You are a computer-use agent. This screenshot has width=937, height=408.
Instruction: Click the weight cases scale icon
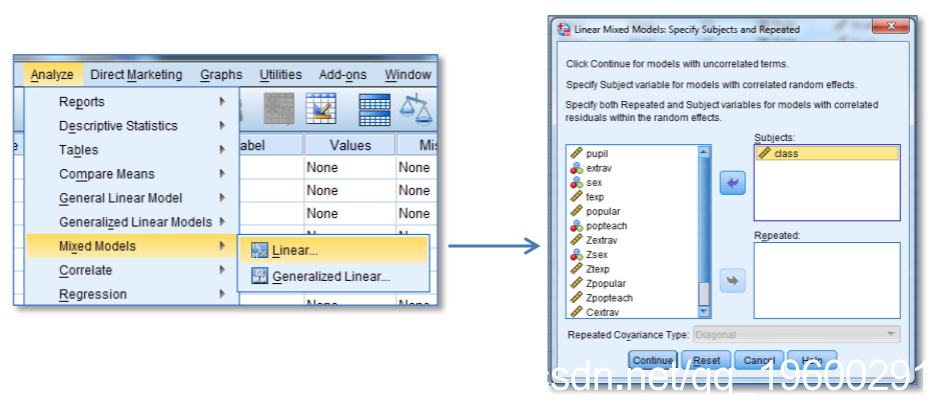click(417, 109)
